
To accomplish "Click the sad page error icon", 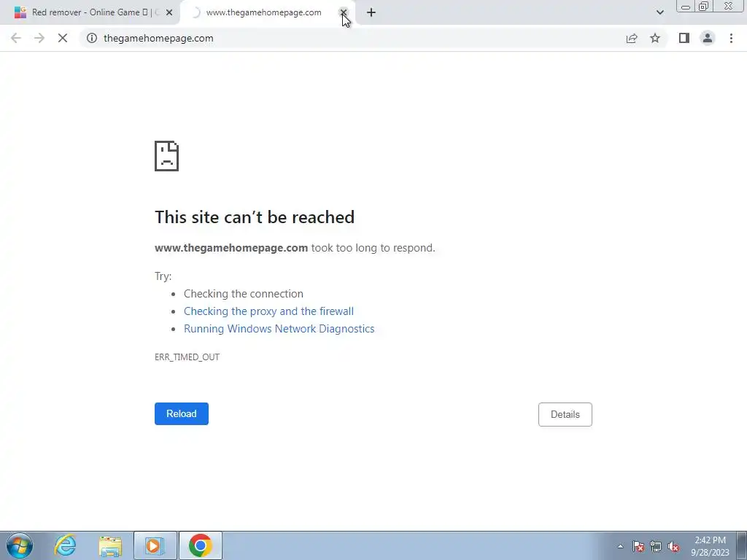I will 167,156.
